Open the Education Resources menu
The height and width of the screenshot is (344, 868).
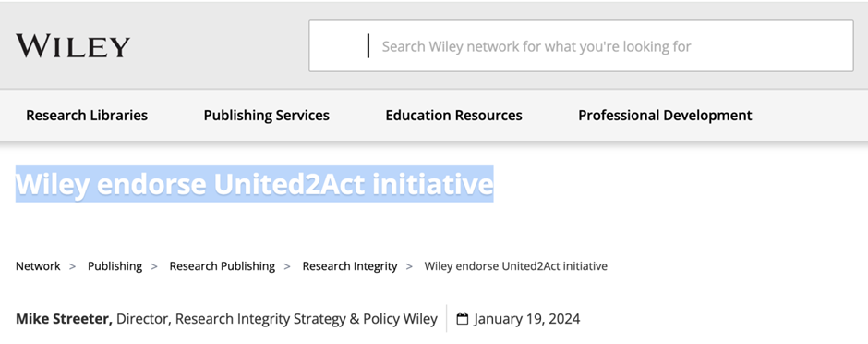454,116
